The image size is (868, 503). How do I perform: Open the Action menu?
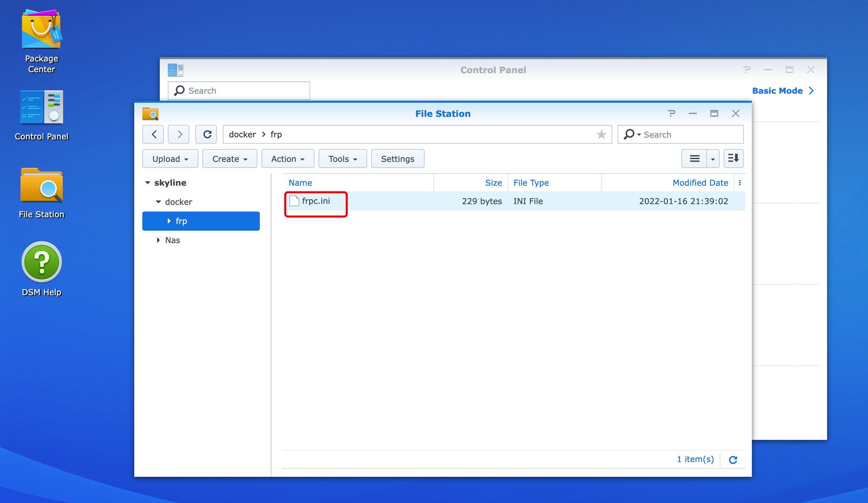287,159
